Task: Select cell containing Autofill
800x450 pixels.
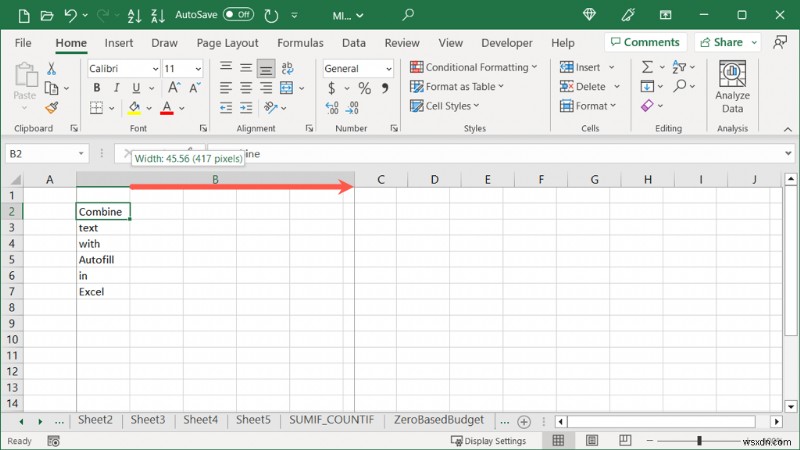Action: 103,260
